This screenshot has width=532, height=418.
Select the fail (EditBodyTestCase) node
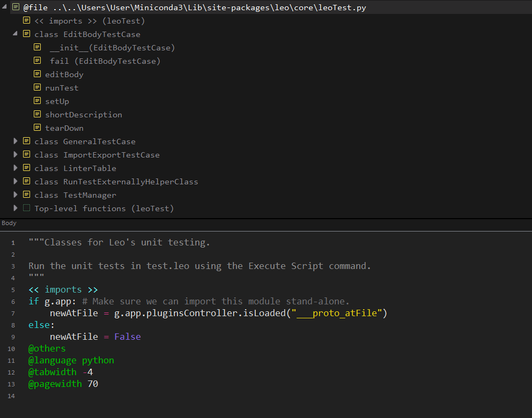tap(105, 61)
